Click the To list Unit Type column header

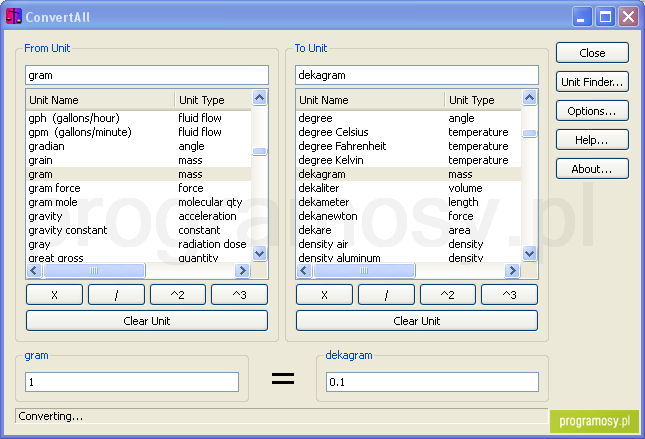coord(483,100)
